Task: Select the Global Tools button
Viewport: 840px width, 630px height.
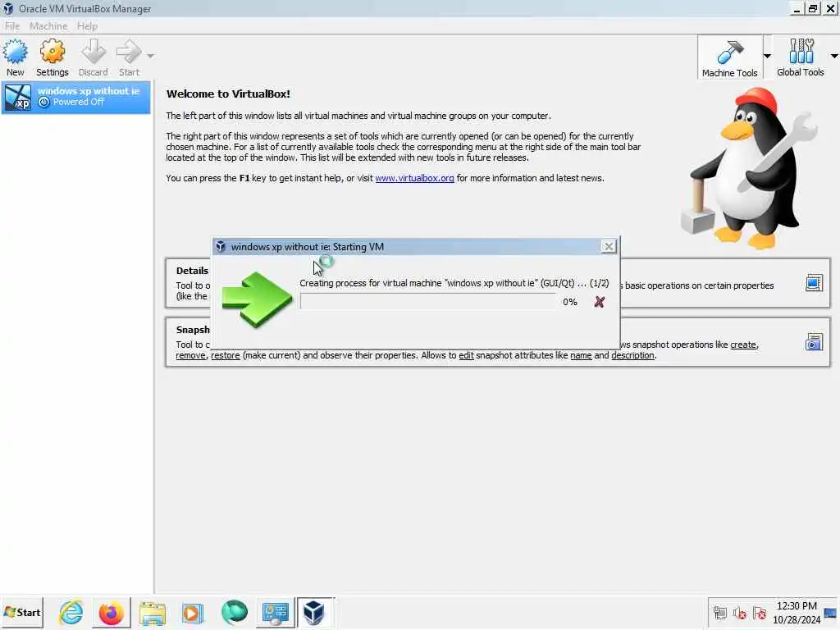Action: click(801, 58)
